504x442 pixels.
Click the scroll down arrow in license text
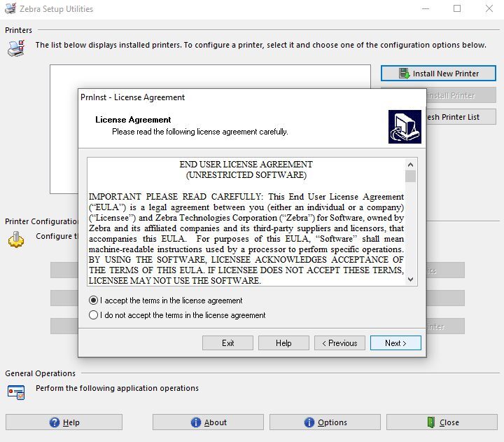[410, 279]
